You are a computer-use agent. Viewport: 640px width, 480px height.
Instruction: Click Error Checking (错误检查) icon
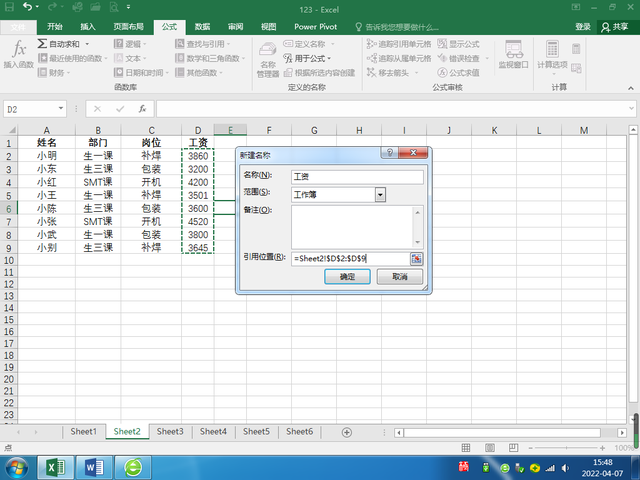point(442,58)
